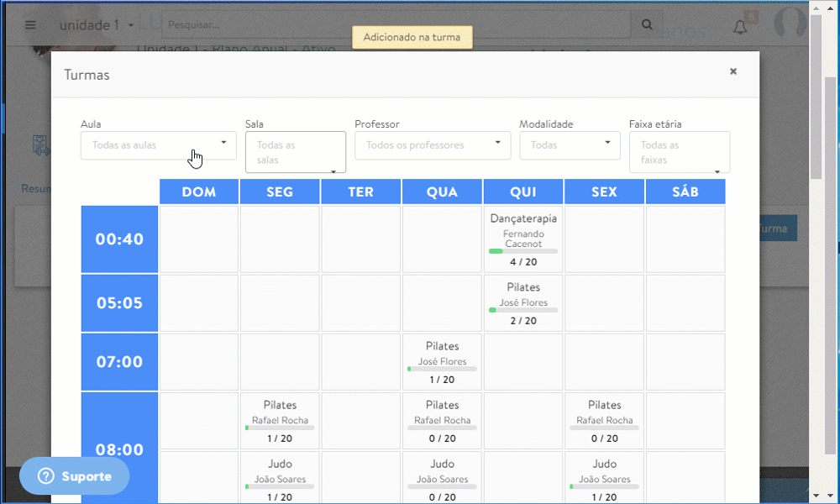The image size is (840, 504).
Task: Open the user profile avatar
Action: [790, 24]
